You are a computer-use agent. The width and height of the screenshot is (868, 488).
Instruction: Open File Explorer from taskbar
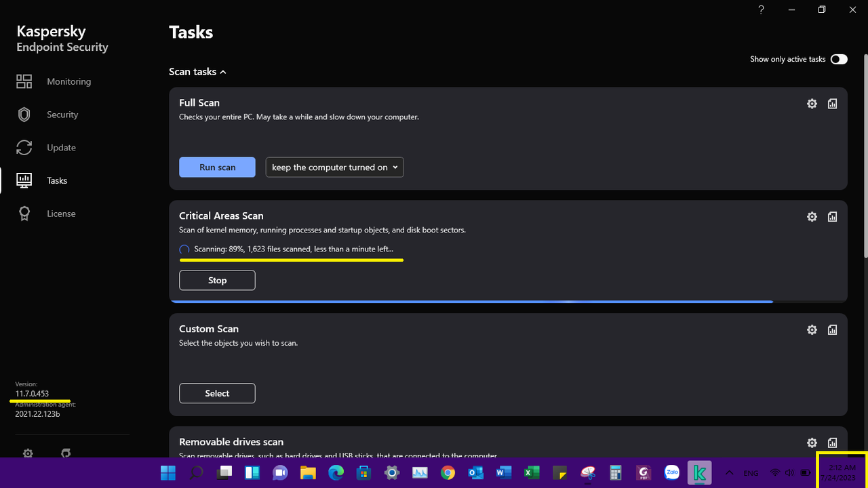pyautogui.click(x=308, y=472)
